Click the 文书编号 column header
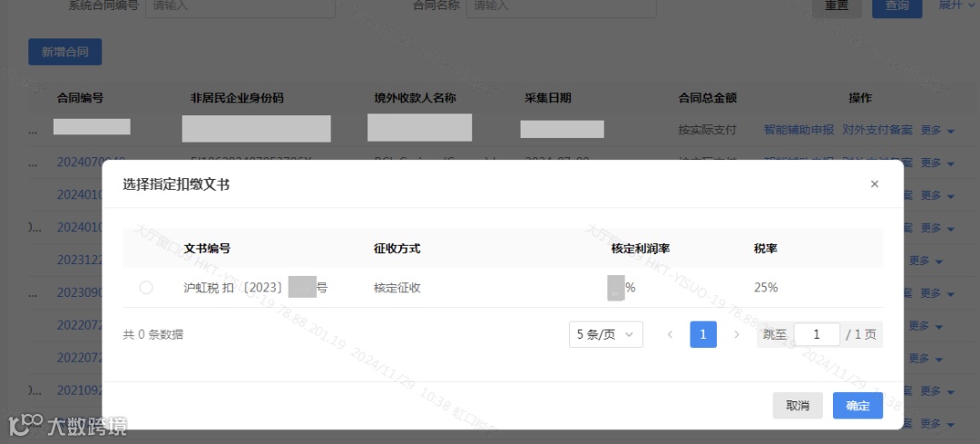 [207, 248]
